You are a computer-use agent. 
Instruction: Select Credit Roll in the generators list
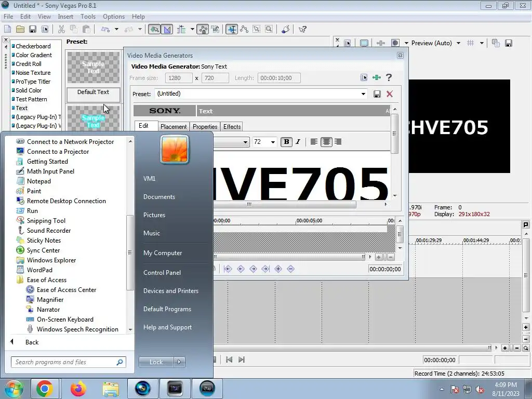pos(29,64)
